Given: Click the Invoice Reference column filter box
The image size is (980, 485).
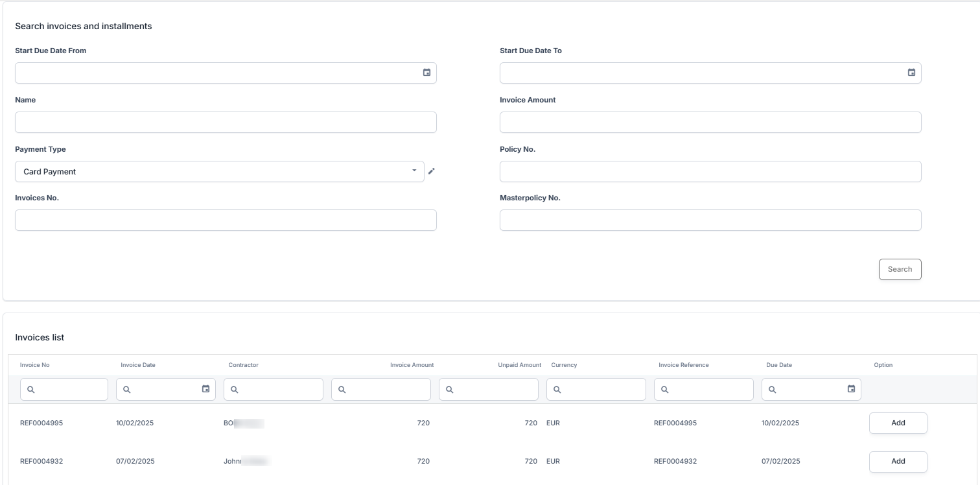Looking at the screenshot, I should 709,390.
